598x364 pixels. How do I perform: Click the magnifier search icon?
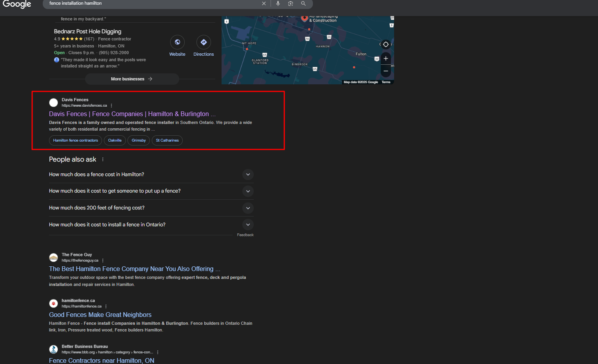[304, 4]
